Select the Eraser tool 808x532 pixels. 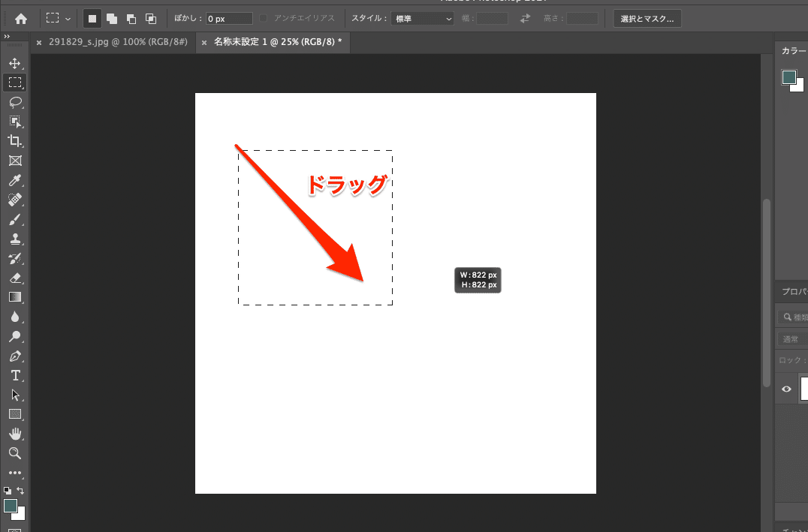coord(15,278)
